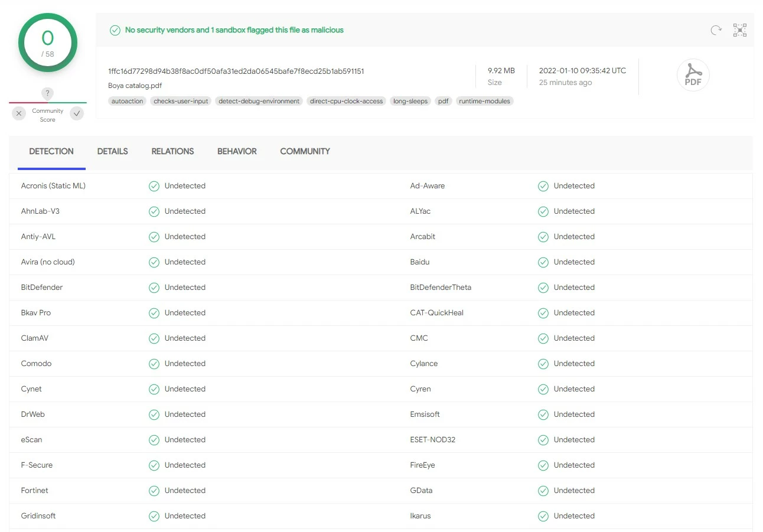Vote malicious with the X community button
The width and height of the screenshot is (763, 532).
[x=19, y=113]
